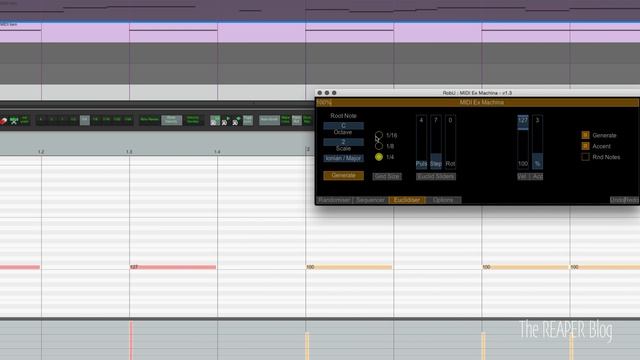The width and height of the screenshot is (640, 360).
Task: Click the MIDI Ex Machina orange title bar
Action: [478, 102]
